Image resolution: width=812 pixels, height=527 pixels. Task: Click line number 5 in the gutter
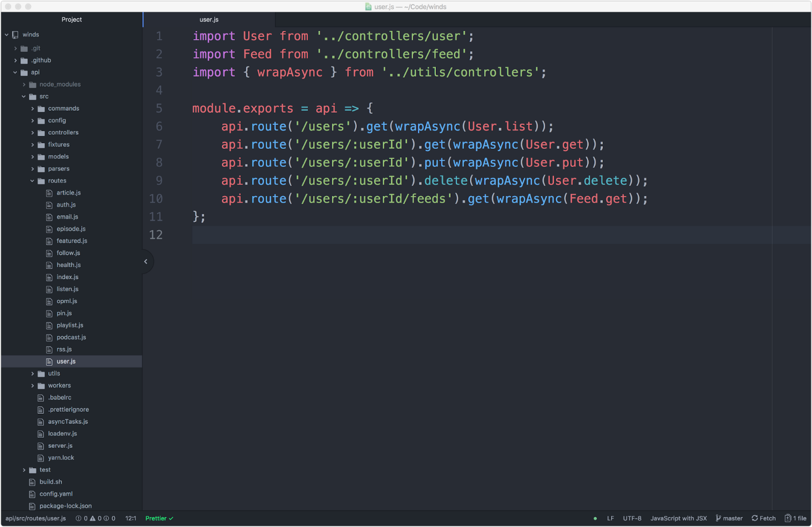pos(159,109)
